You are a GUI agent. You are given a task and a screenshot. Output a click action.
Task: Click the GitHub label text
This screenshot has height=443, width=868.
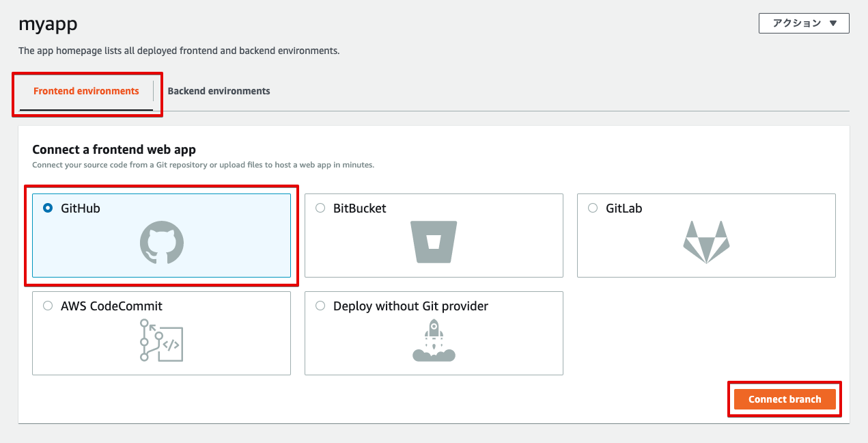[81, 208]
